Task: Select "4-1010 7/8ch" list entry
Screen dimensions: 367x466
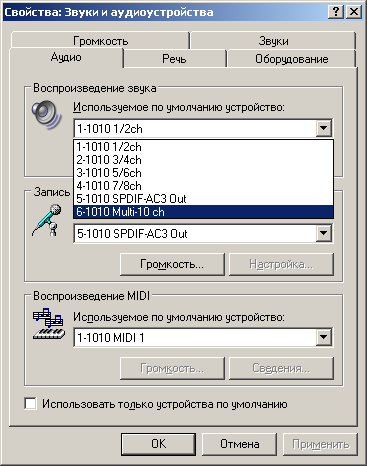Action: pos(203,186)
